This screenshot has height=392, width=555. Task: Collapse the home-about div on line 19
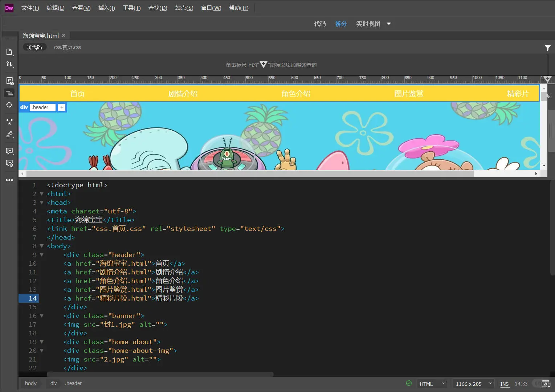coord(42,342)
